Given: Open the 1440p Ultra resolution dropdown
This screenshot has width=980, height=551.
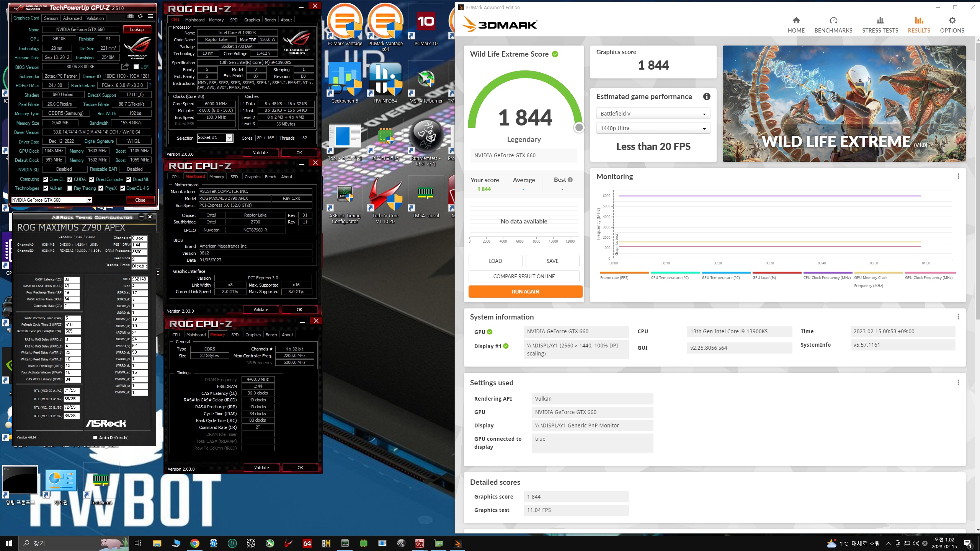Looking at the screenshot, I should 653,128.
